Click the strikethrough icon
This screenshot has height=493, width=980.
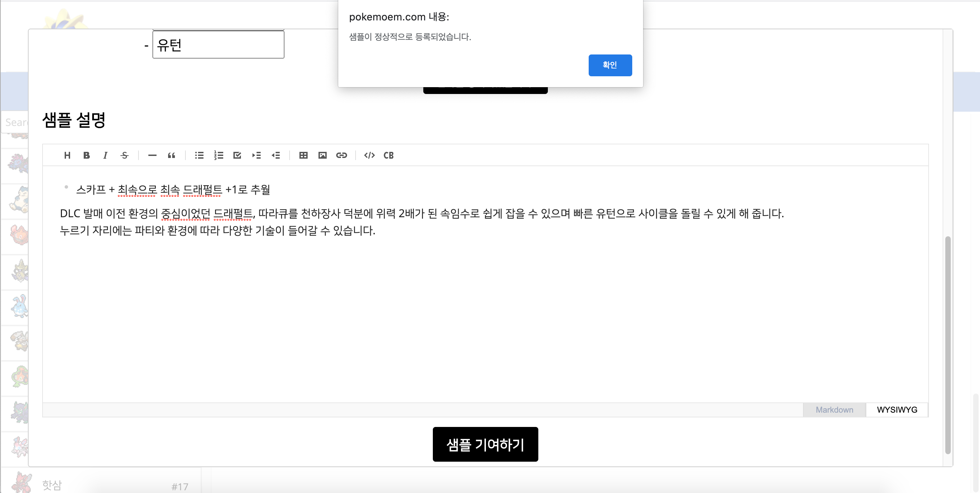(125, 155)
